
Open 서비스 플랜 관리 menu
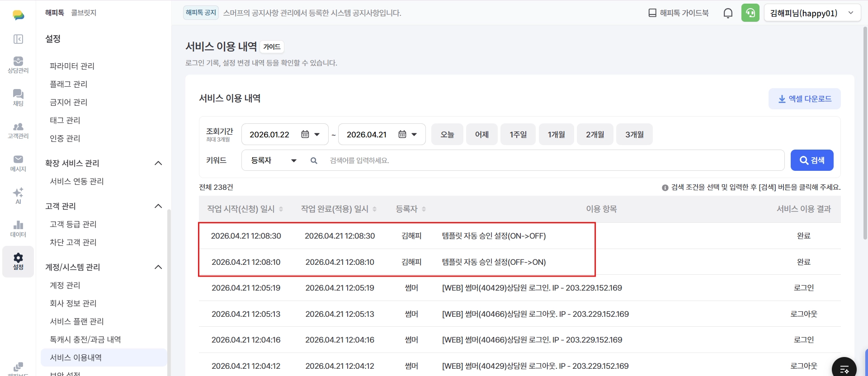(77, 321)
